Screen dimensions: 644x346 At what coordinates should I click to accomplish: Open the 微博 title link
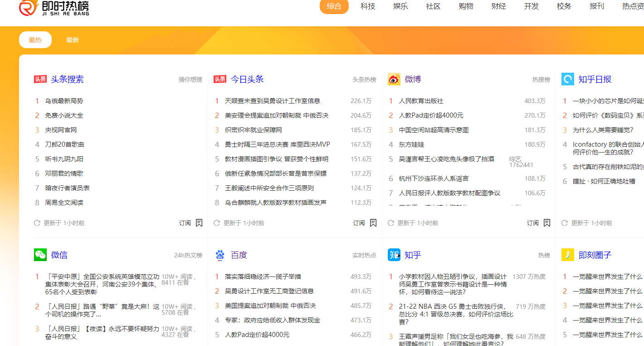pos(413,79)
